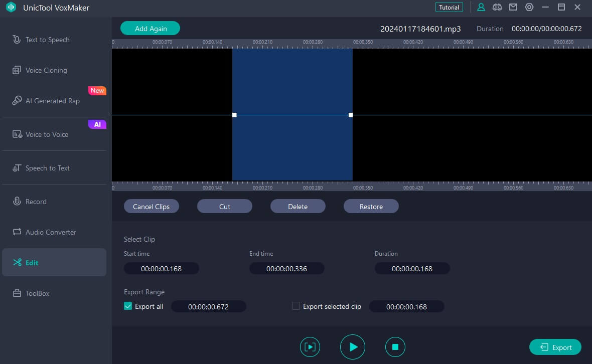Click the AI badge on Voice to Voice

coord(97,124)
